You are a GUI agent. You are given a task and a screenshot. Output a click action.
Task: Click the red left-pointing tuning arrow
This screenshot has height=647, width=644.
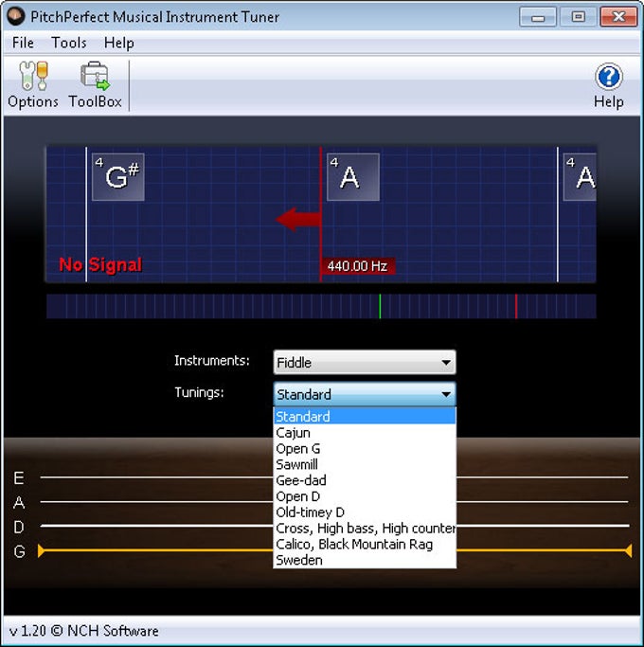click(298, 219)
